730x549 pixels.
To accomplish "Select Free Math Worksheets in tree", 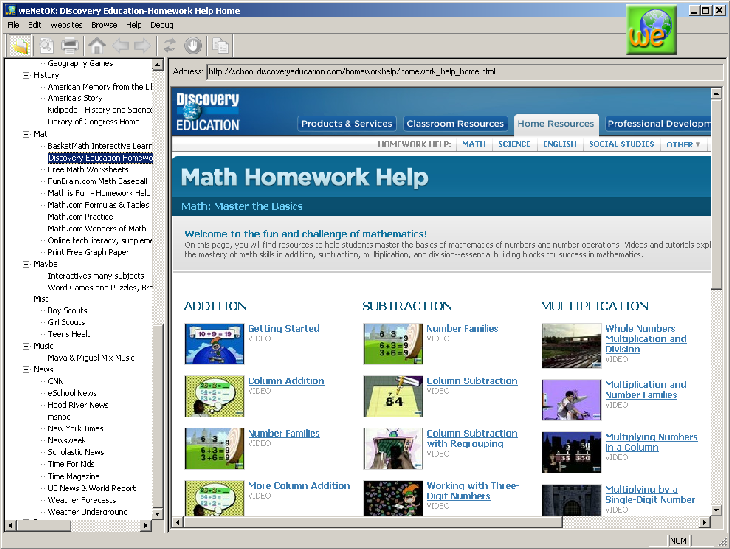I will point(88,169).
